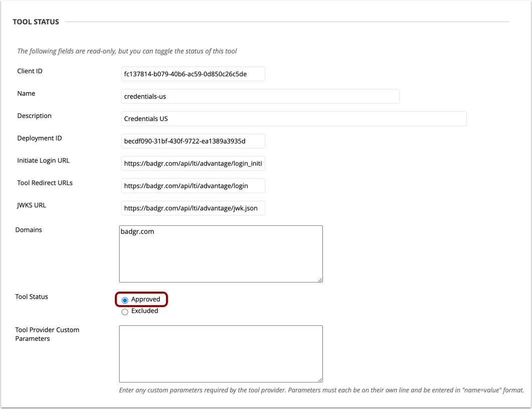Click the Tool Redirect URLs field

tap(193, 186)
